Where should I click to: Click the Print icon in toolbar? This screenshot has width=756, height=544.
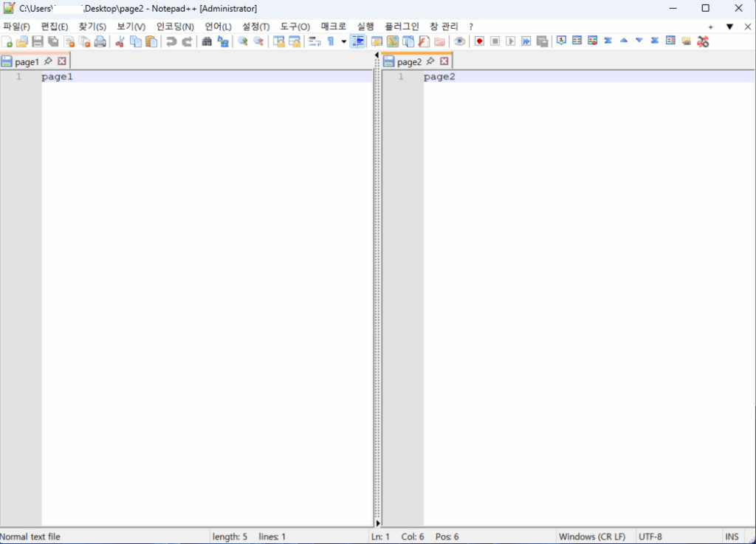100,41
